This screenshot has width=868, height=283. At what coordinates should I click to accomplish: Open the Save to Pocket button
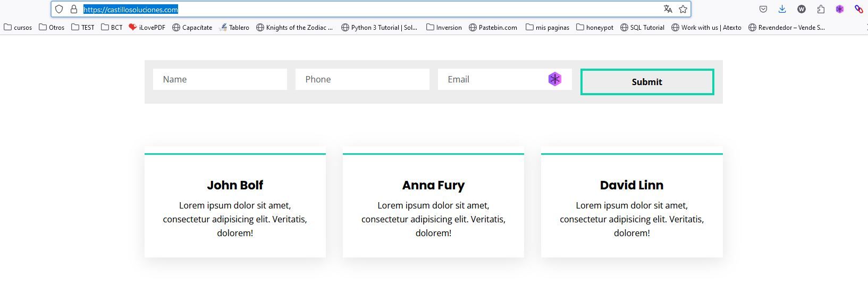click(x=763, y=9)
